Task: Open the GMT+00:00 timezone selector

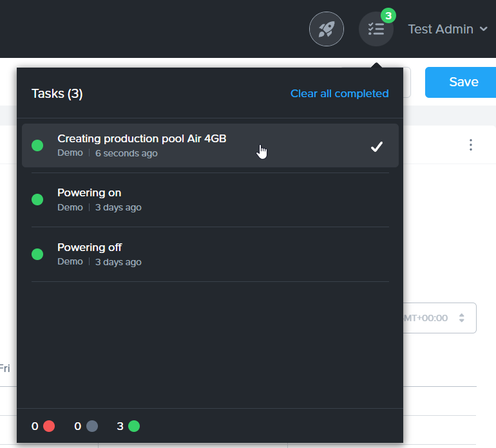Action: point(440,318)
